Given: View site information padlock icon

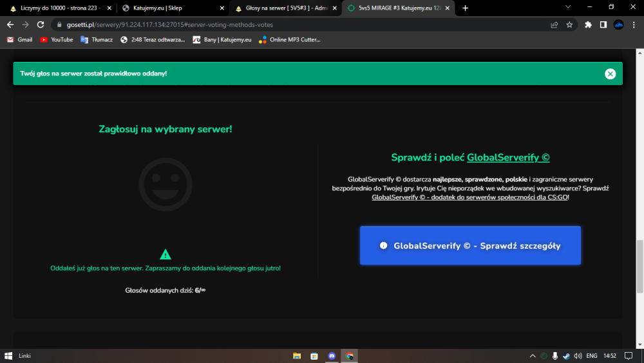Looking at the screenshot, I should (x=59, y=25).
